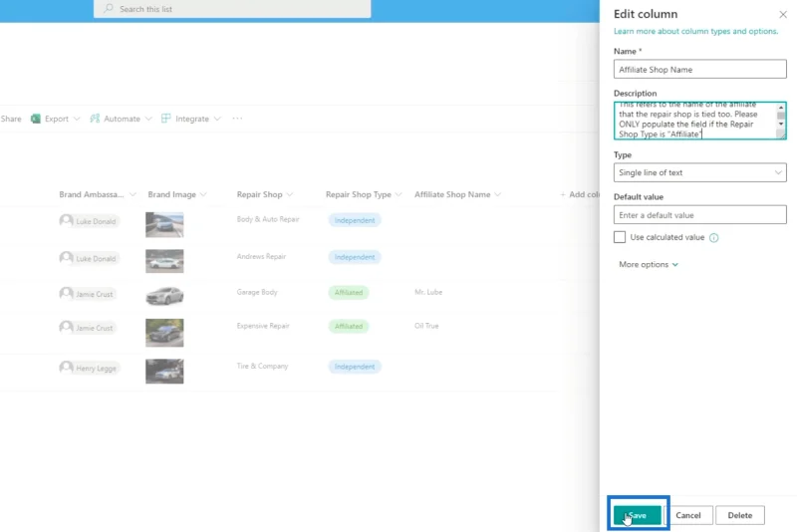This screenshot has width=797, height=532.
Task: Click the calculated value info icon
Action: tap(713, 238)
